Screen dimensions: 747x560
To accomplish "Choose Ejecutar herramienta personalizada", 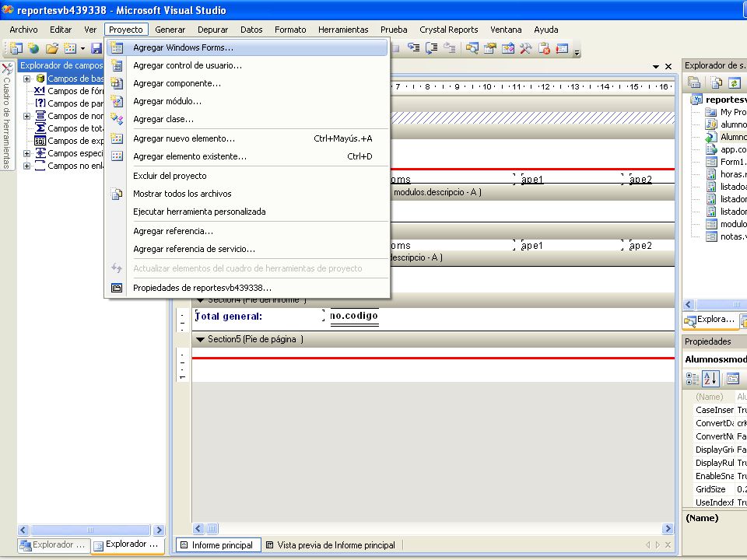I will (247, 212).
